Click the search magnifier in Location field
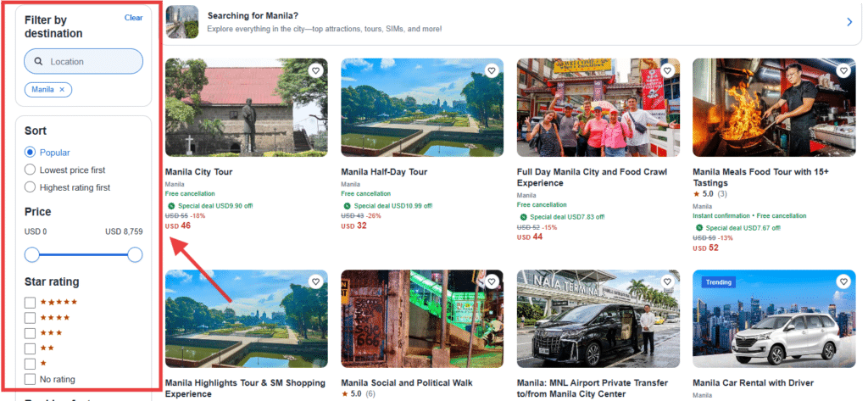The image size is (868, 401). 38,62
